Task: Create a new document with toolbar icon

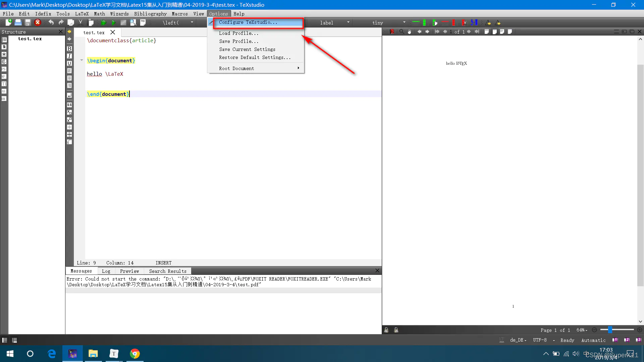Action: (x=8, y=22)
